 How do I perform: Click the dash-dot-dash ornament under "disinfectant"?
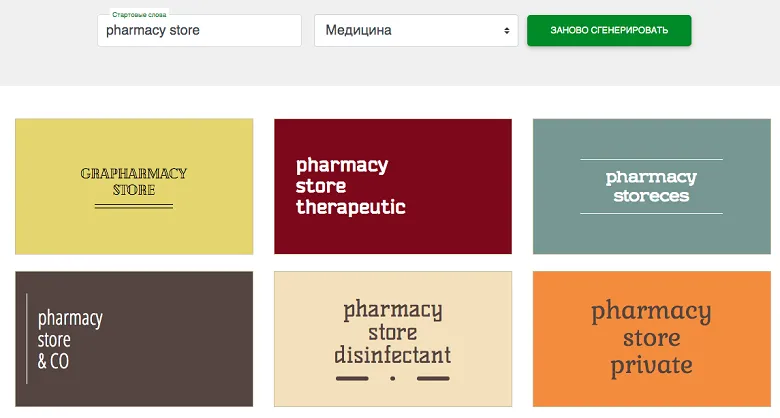coord(392,379)
